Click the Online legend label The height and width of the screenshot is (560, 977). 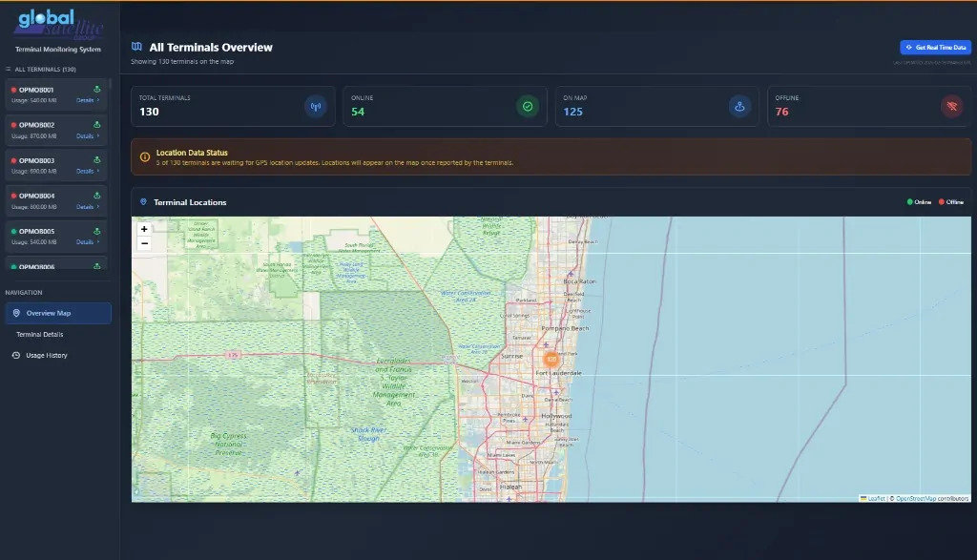pos(923,202)
